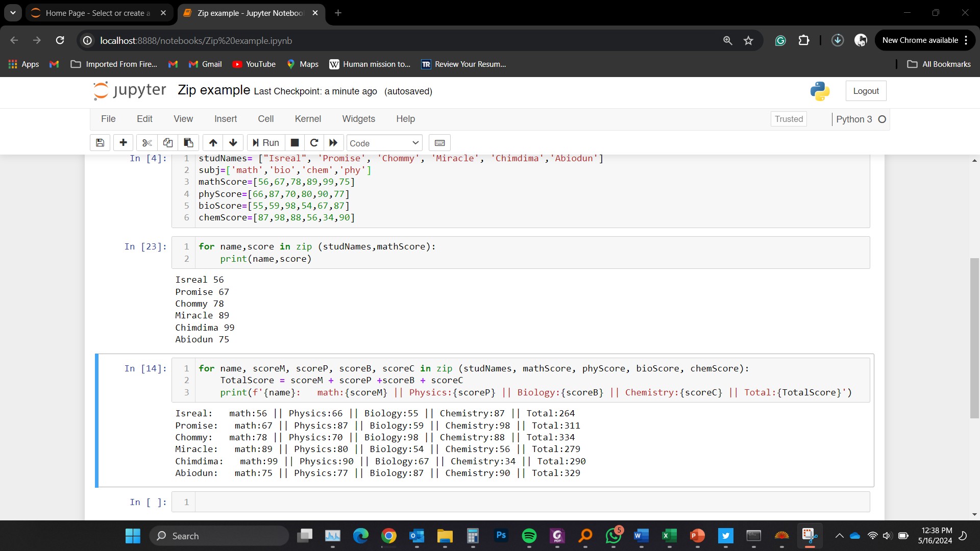Screen dimensions: 980x551
Task: Open Spotify from the taskbar
Action: click(x=529, y=536)
